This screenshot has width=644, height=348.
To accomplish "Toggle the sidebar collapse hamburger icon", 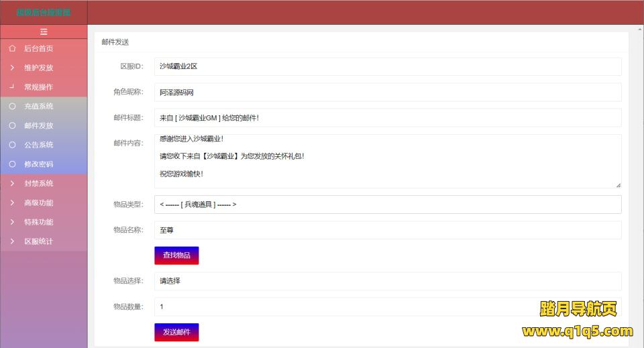I will click(x=44, y=32).
